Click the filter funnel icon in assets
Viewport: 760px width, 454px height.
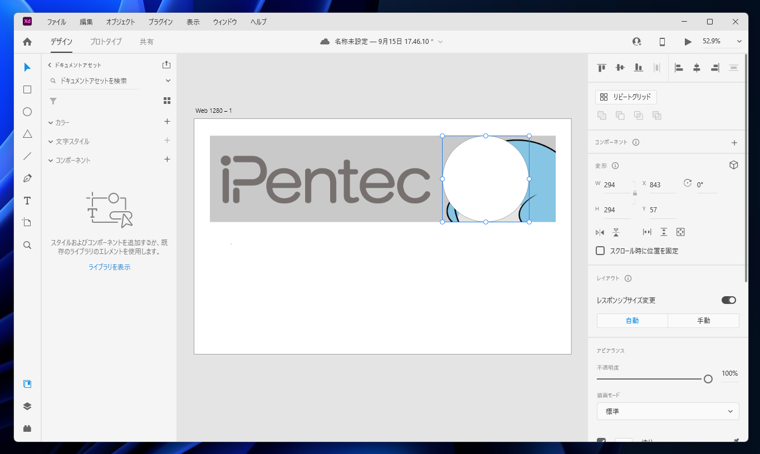click(53, 101)
